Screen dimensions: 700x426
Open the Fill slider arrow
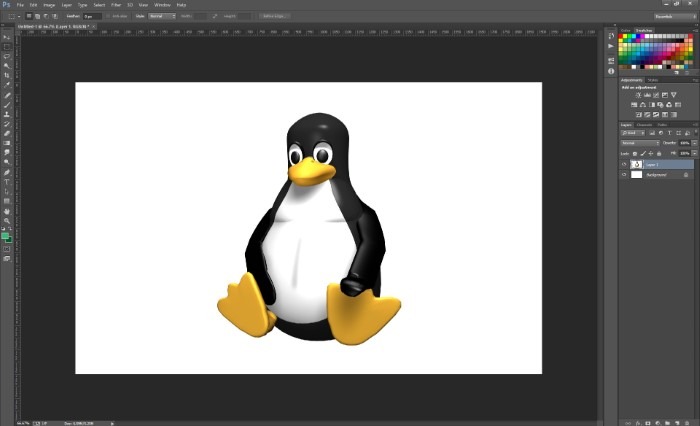[695, 153]
